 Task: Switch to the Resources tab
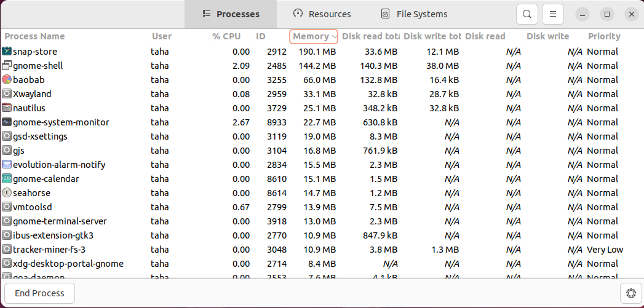(x=322, y=14)
